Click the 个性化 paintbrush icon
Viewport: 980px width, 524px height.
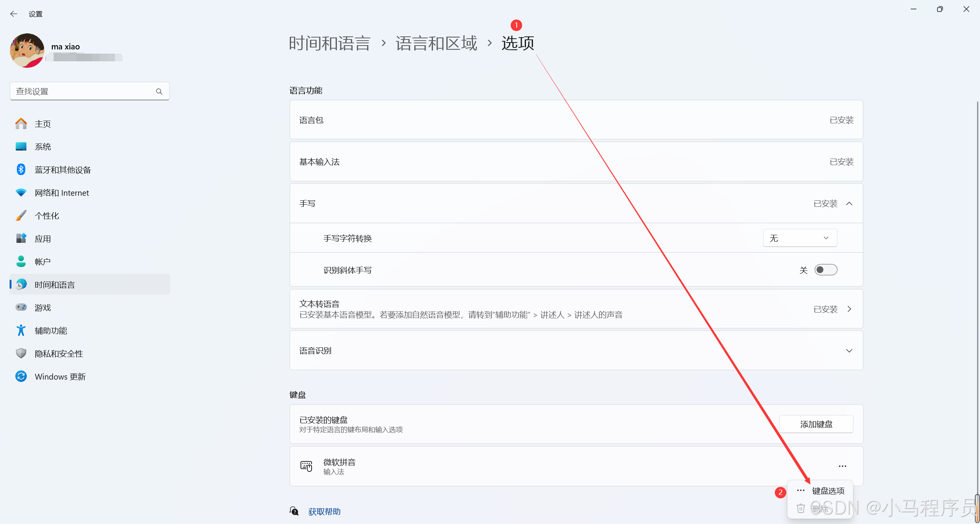coord(21,215)
